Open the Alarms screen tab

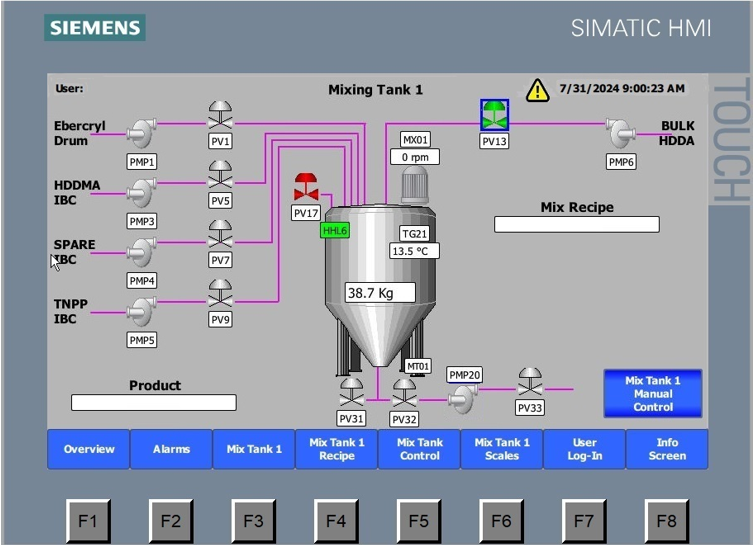tap(171, 449)
